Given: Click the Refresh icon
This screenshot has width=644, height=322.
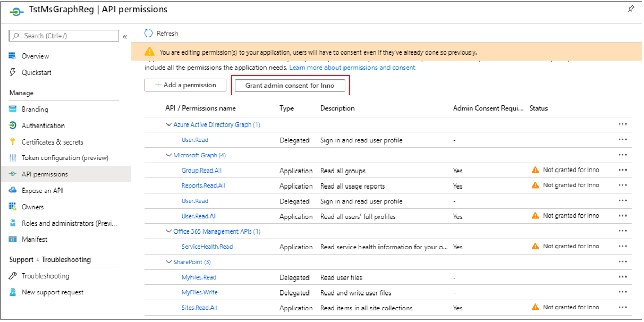Looking at the screenshot, I should (x=148, y=33).
